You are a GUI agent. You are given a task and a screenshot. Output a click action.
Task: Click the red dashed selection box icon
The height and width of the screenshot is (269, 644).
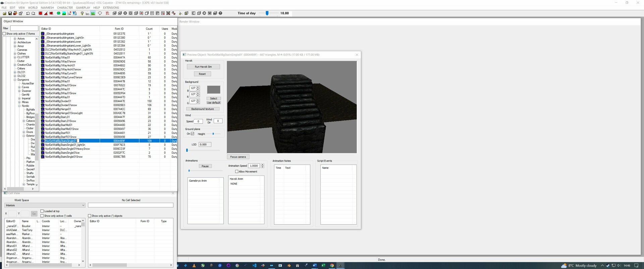coord(41,13)
